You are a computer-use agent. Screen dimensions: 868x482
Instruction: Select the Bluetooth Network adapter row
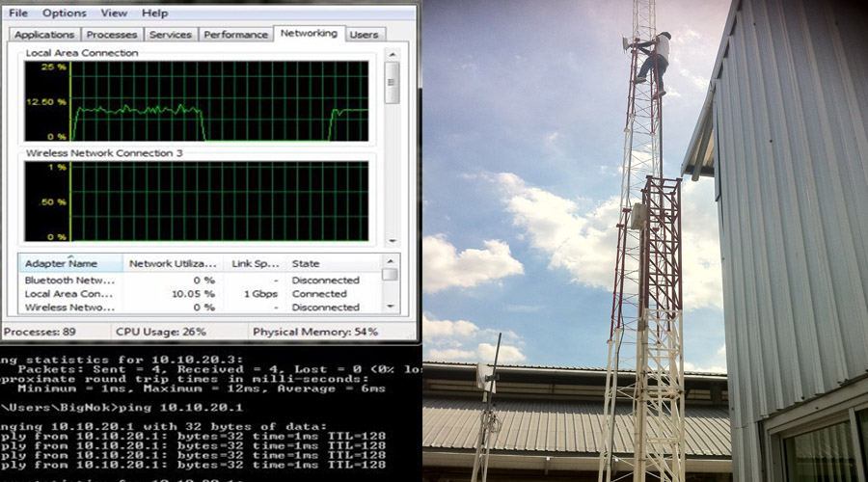tap(201, 280)
